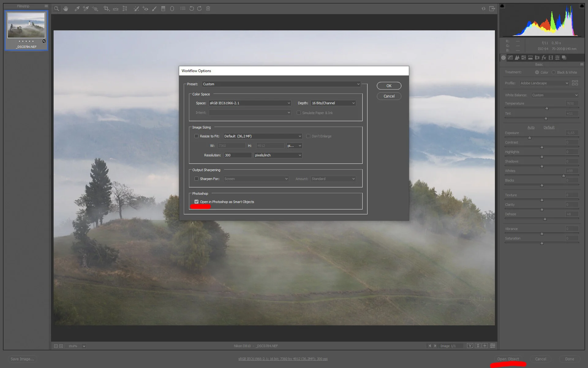The height and width of the screenshot is (368, 588).
Task: Uncheck Open in Photoshop as Smart Objects
Action: coord(196,202)
